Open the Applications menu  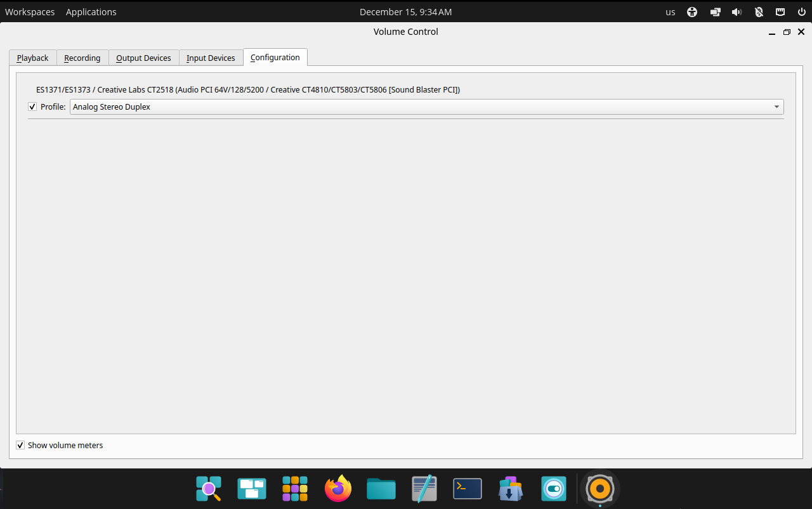[x=91, y=11]
